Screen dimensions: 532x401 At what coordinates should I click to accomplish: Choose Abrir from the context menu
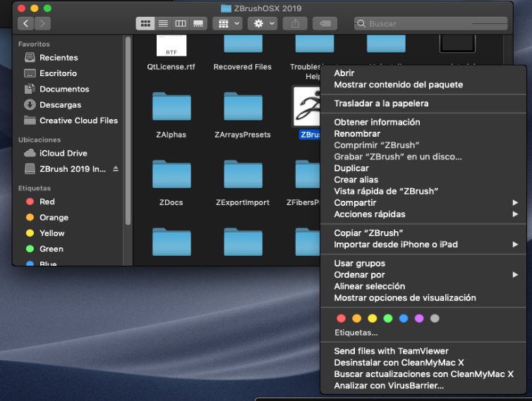click(x=423, y=73)
